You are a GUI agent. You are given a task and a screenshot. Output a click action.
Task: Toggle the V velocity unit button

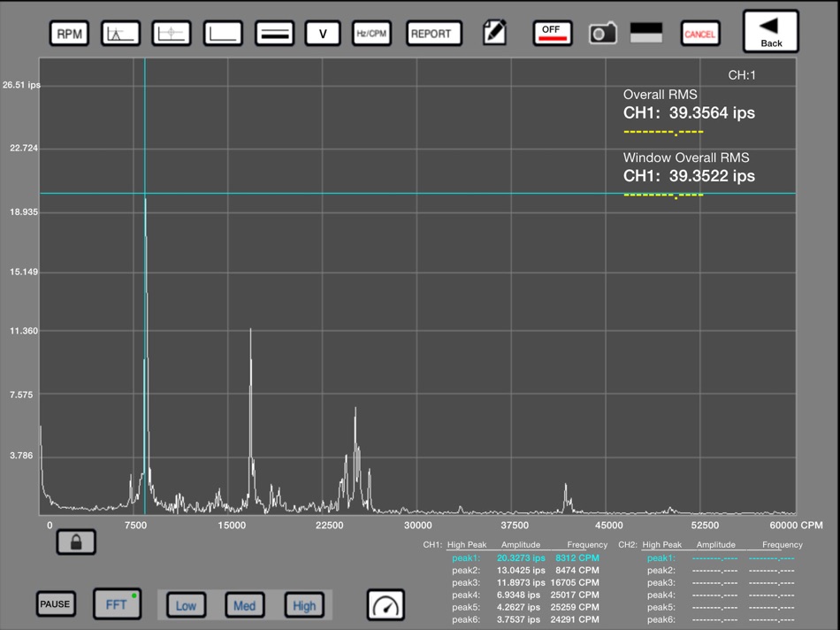tap(323, 34)
